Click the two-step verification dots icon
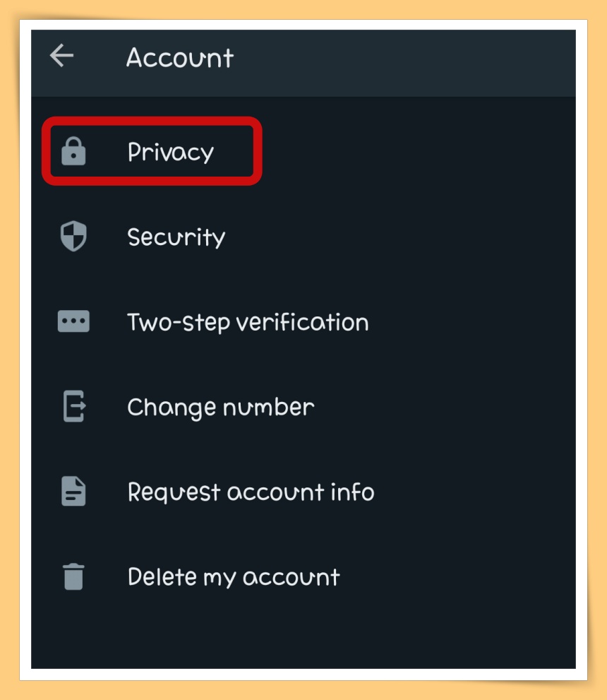607x700 pixels. (x=73, y=321)
